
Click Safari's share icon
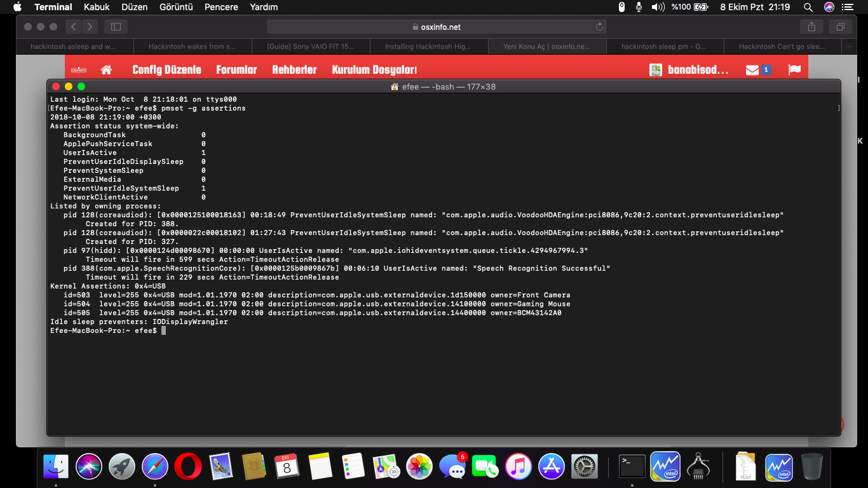(811, 27)
